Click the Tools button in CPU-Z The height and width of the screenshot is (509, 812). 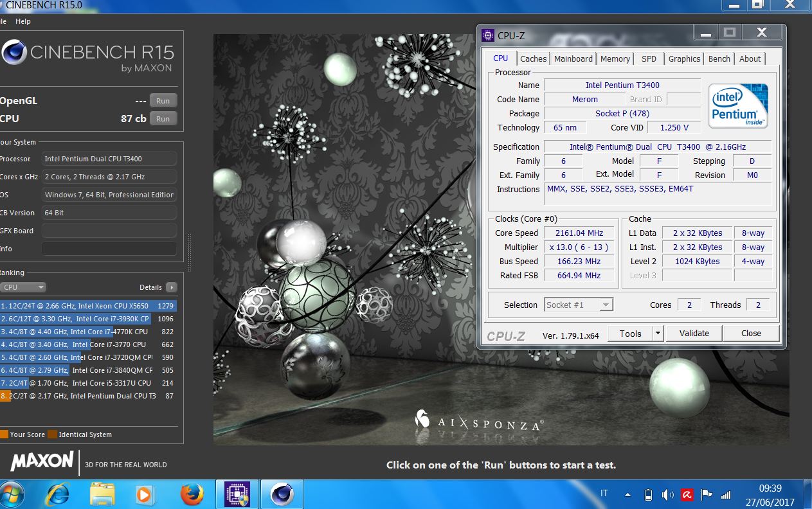pos(630,334)
